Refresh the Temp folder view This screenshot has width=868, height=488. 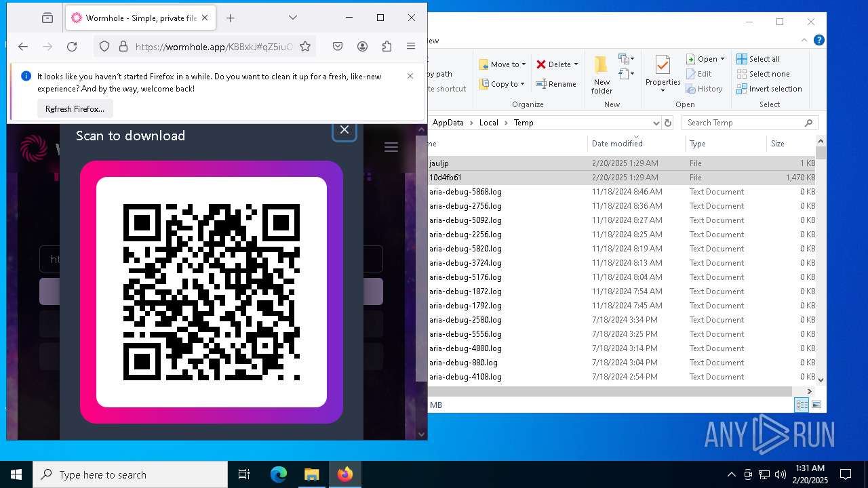pyautogui.click(x=668, y=123)
